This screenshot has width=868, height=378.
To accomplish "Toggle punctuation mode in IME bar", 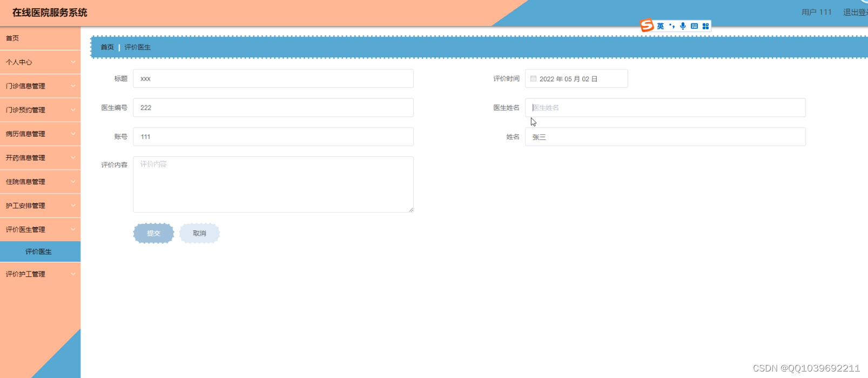I will [x=672, y=26].
